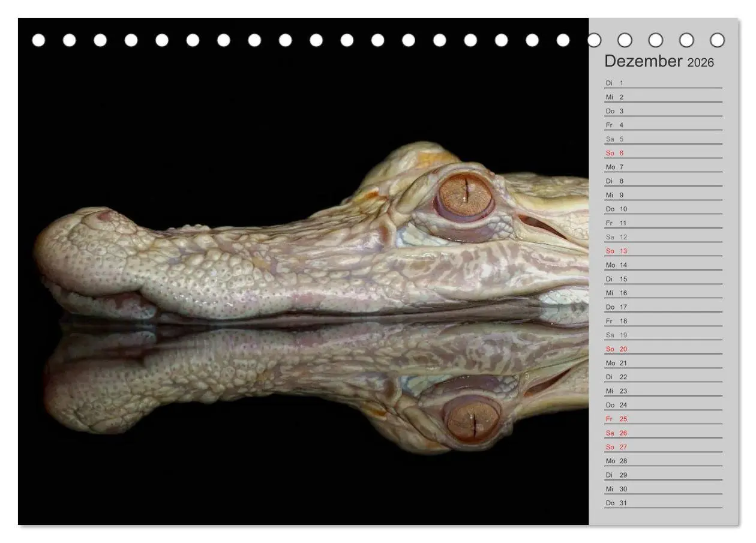Click the Dezember 2026 month heading

pos(659,61)
